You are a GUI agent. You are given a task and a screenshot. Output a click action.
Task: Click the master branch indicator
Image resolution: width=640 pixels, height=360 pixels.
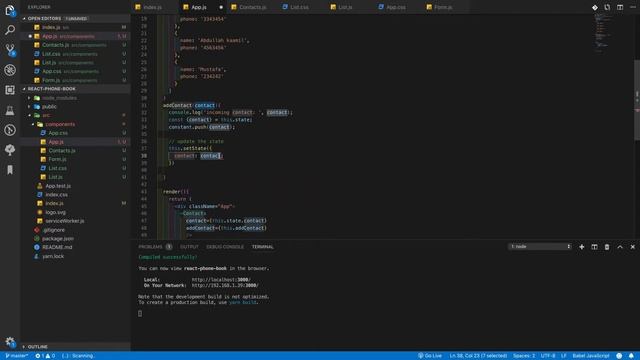[x=16, y=356]
